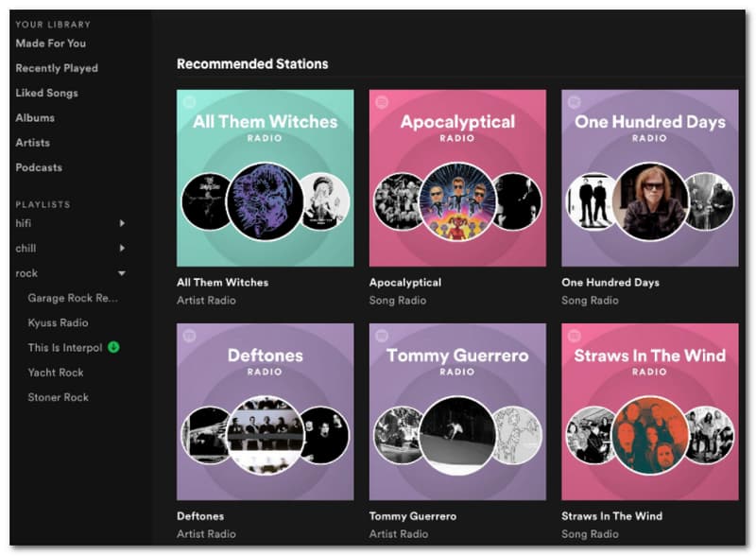The height and width of the screenshot is (556, 756).
Task: Collapse the rock playlist folder arrow
Action: tap(122, 273)
